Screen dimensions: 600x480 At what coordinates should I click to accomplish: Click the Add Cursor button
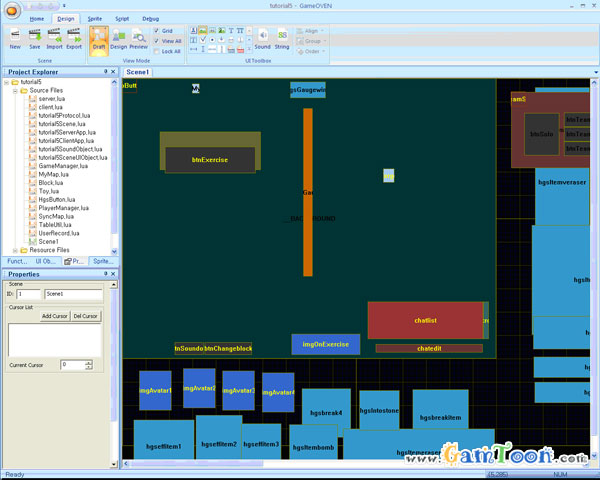(55, 316)
